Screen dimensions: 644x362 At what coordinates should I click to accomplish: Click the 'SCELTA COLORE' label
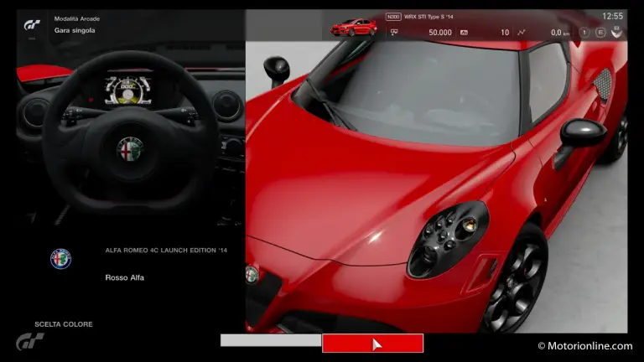point(64,324)
